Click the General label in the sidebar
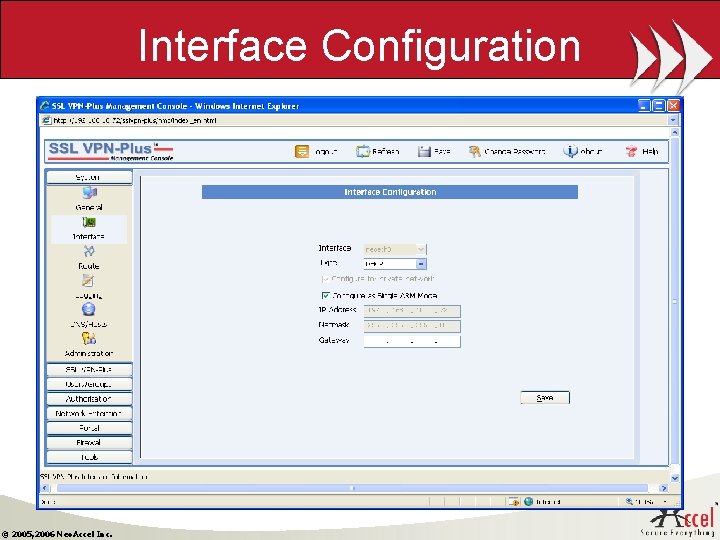 pyautogui.click(x=89, y=208)
